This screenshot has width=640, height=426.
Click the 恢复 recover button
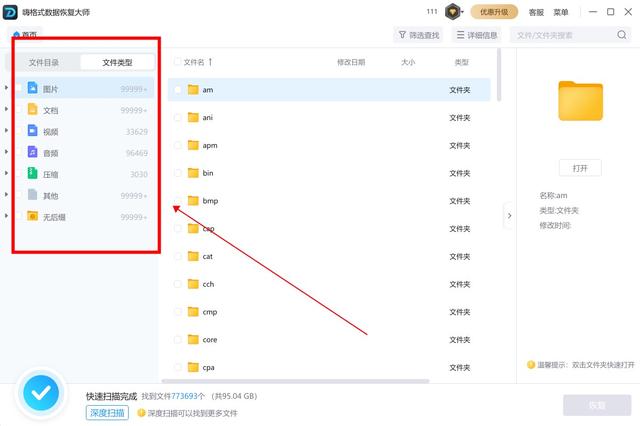(x=597, y=405)
